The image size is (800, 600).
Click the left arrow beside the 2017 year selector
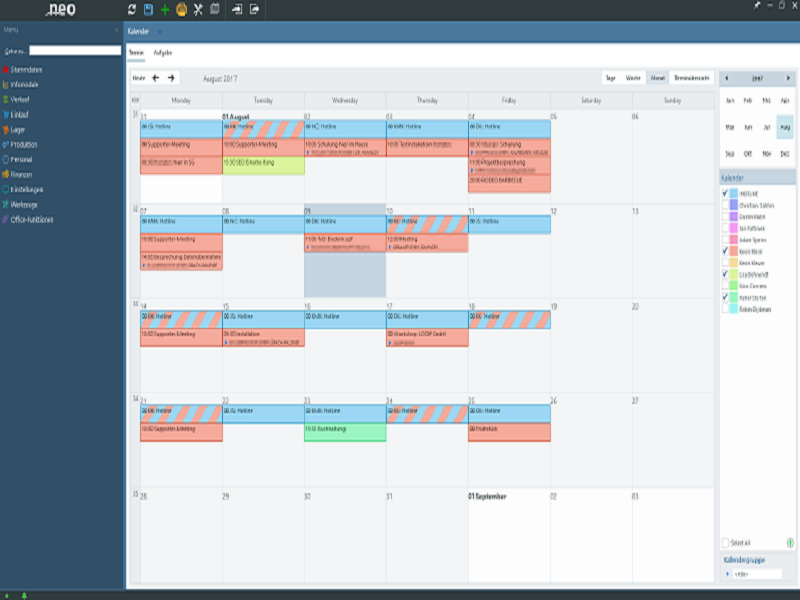pyautogui.click(x=728, y=77)
